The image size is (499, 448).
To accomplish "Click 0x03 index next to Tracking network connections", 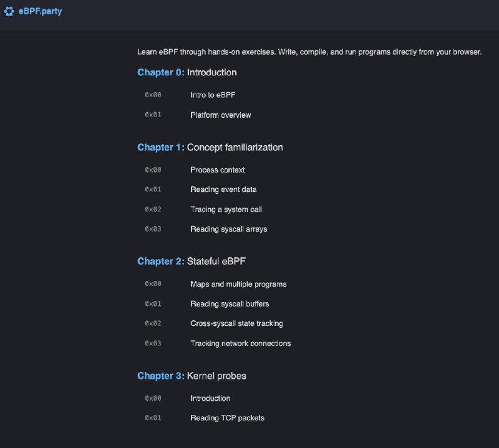I will click(x=153, y=343).
